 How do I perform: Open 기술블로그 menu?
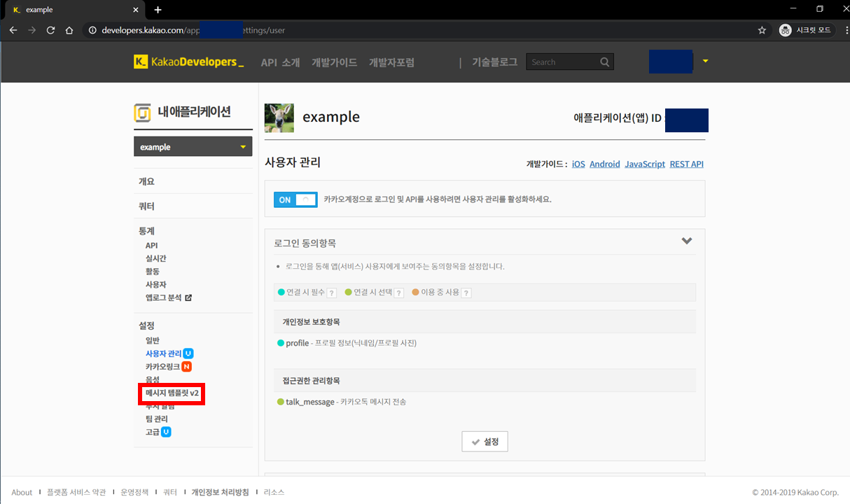pos(495,62)
